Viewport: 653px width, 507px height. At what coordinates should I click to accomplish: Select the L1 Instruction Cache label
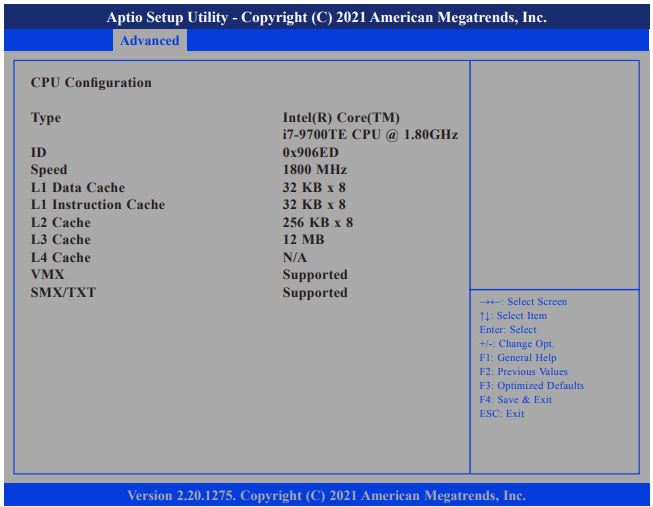98,205
